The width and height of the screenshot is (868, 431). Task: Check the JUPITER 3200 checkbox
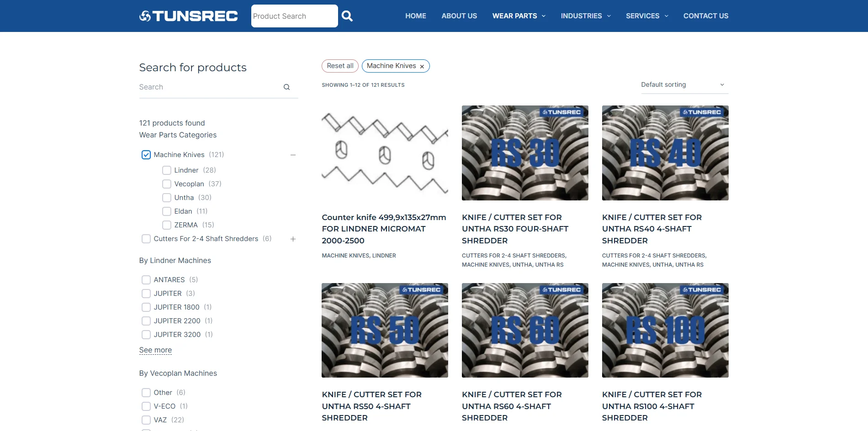tap(146, 335)
